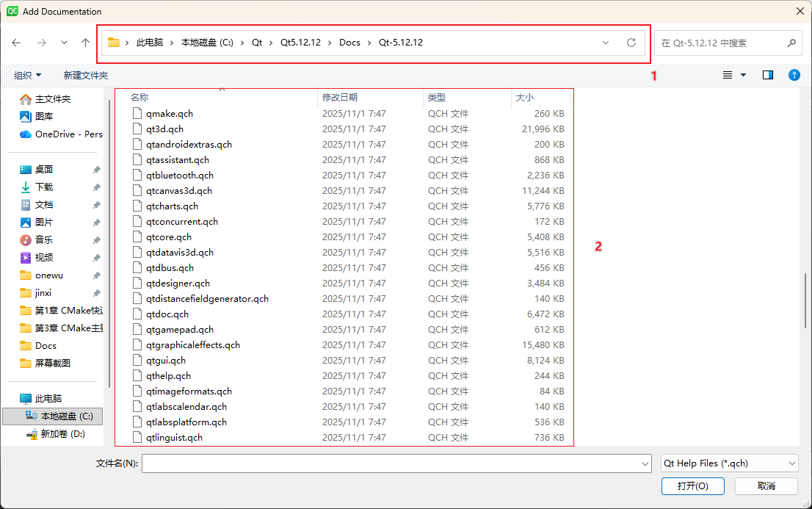Select the qtdesigner.qch file

(x=178, y=284)
